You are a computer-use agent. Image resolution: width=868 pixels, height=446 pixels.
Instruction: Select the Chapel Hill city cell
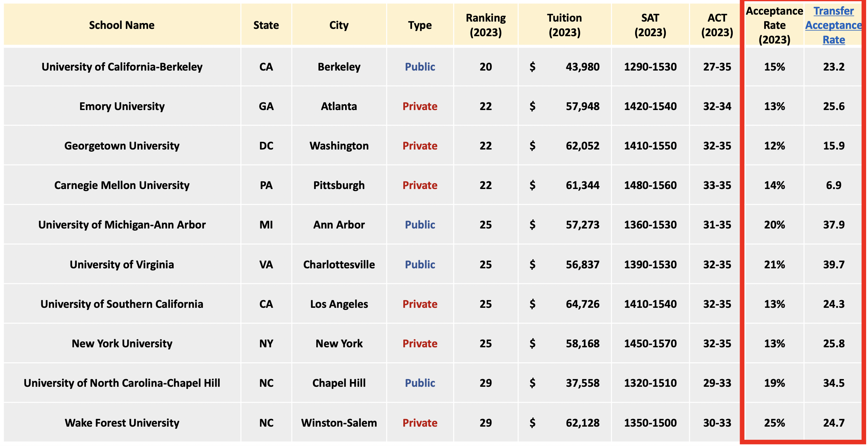click(339, 383)
